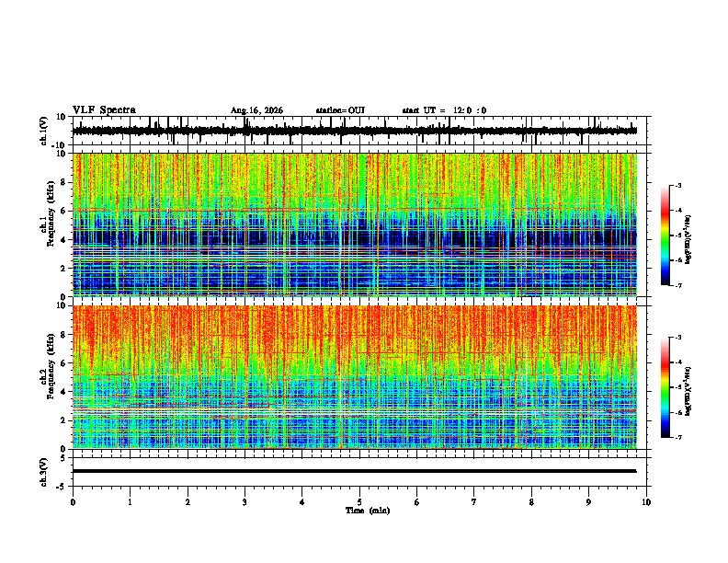Select the "ch.1(V)" waveform axis label
Viewport: 728px width, 563px height.
pos(44,131)
